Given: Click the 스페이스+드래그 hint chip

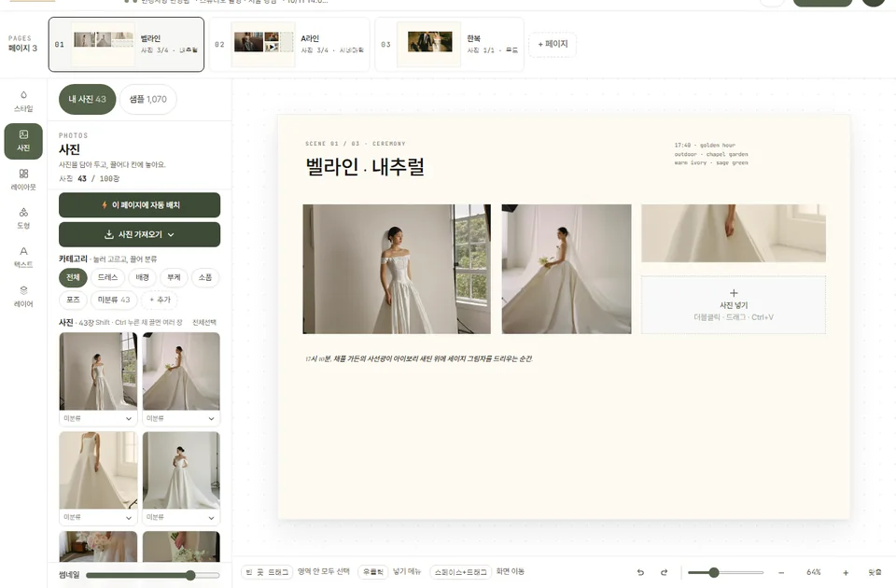Looking at the screenshot, I should point(460,572).
